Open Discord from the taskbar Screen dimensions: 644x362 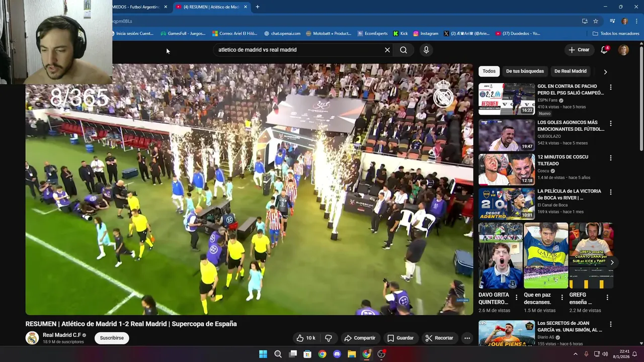(x=337, y=354)
